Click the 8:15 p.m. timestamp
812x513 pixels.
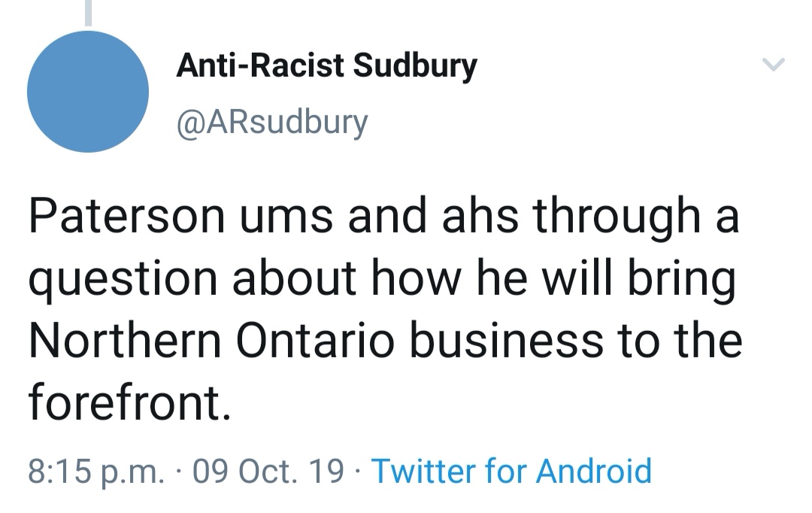[95, 472]
